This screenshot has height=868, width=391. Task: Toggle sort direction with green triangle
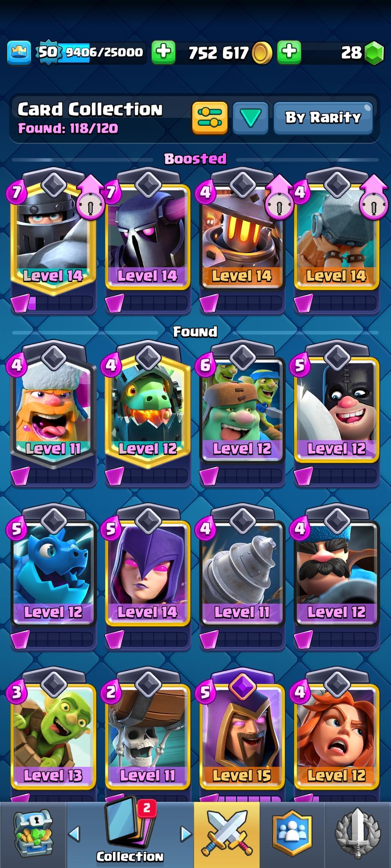tap(250, 118)
